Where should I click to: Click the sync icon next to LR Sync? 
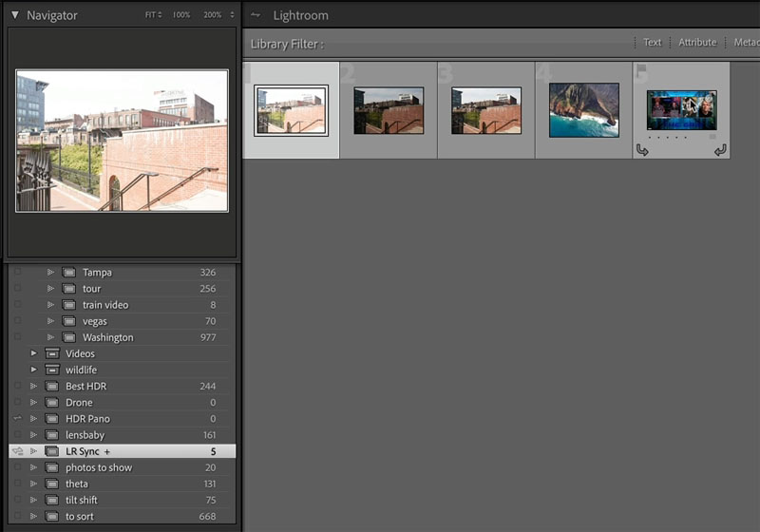(x=18, y=451)
